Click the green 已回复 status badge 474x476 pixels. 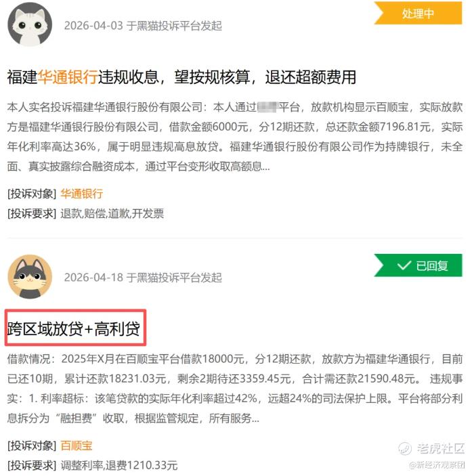418,265
